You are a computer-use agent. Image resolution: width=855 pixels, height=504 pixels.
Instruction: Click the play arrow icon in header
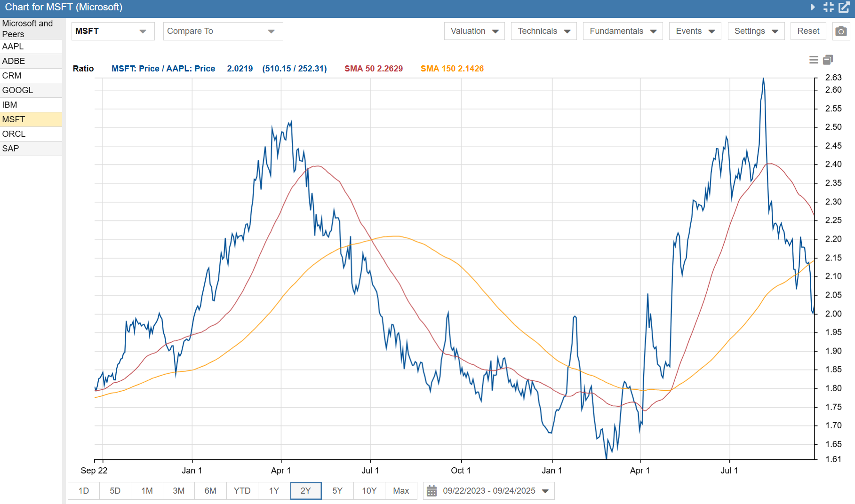(813, 7)
